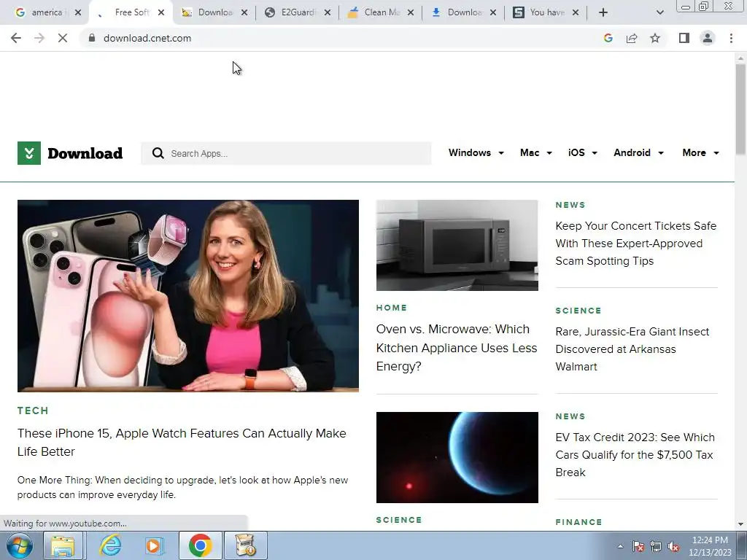747x560 pixels.
Task: View site security lock information
Action: coord(92,38)
